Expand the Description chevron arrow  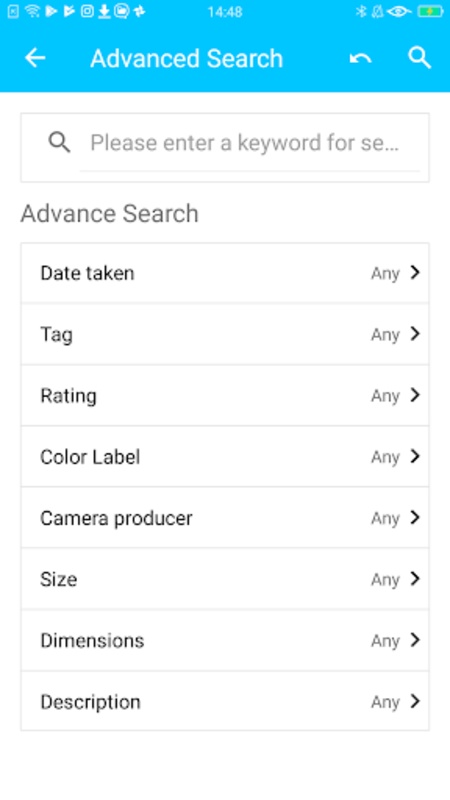(415, 701)
